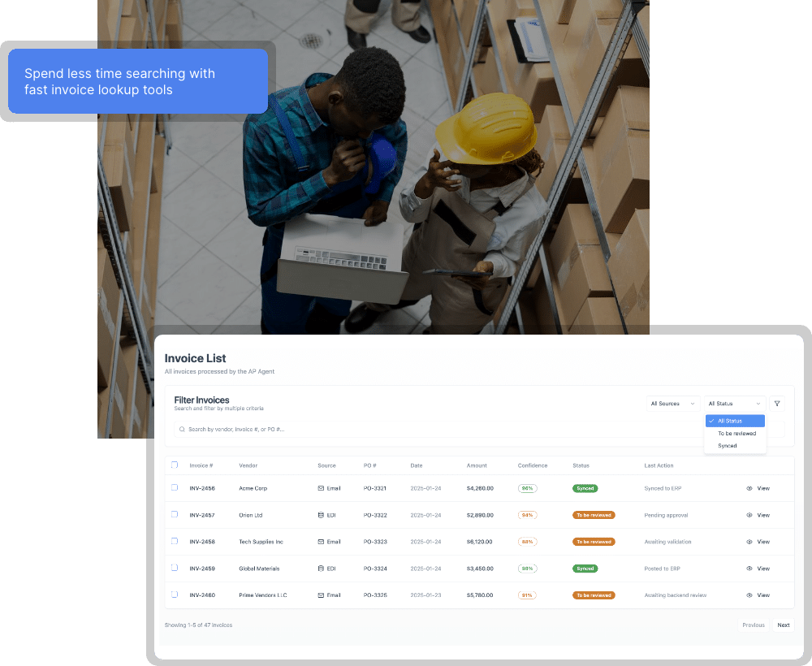Image resolution: width=812 pixels, height=666 pixels.
Task: Click 96% confidence badge for INV-2456
Action: [x=527, y=488]
